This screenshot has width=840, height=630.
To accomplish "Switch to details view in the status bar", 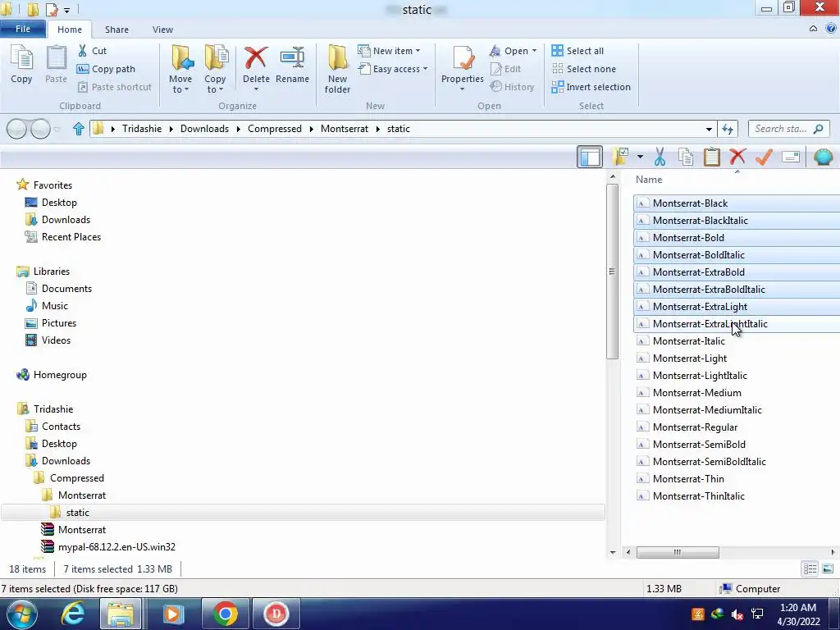I will click(x=810, y=569).
